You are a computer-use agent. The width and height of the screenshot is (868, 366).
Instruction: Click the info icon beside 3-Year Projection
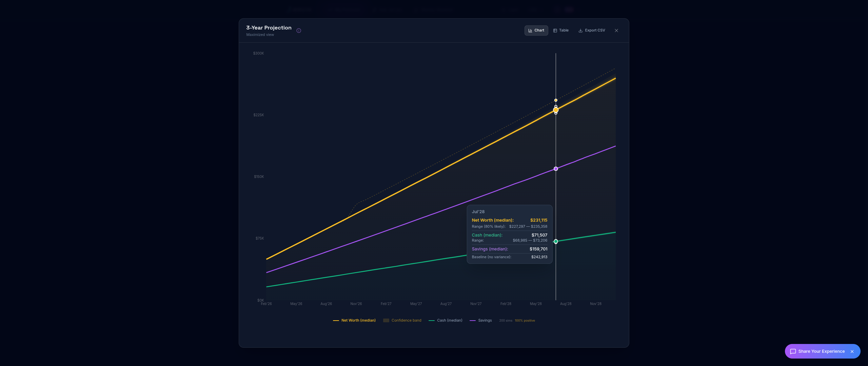tap(299, 30)
